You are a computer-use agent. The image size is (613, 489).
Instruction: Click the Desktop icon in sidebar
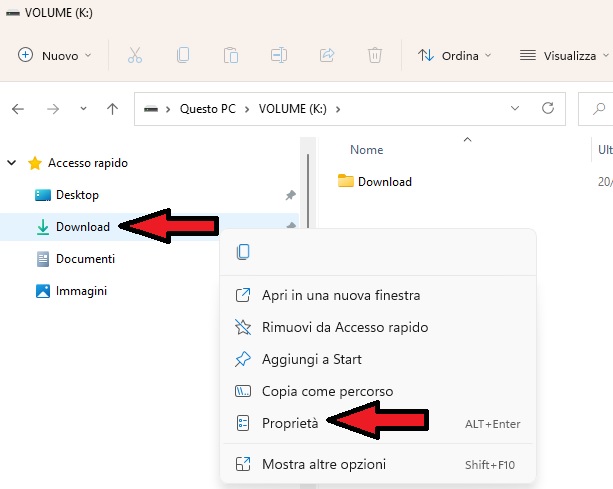(43, 195)
